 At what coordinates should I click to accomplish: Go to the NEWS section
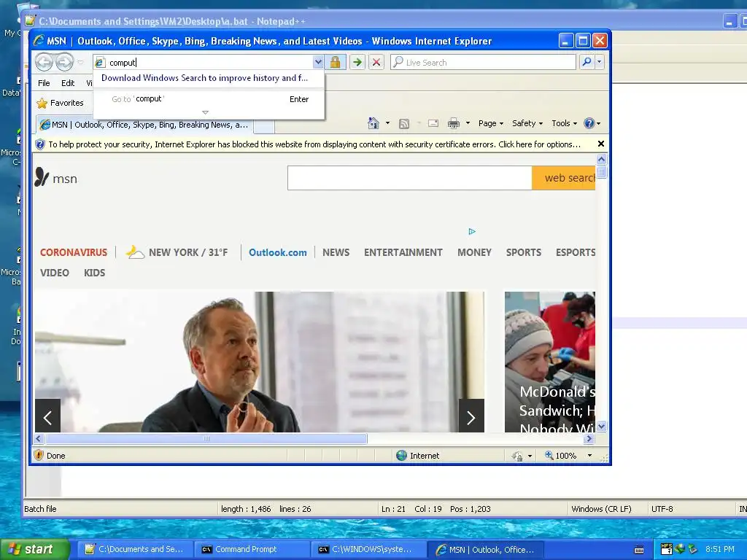(x=336, y=252)
